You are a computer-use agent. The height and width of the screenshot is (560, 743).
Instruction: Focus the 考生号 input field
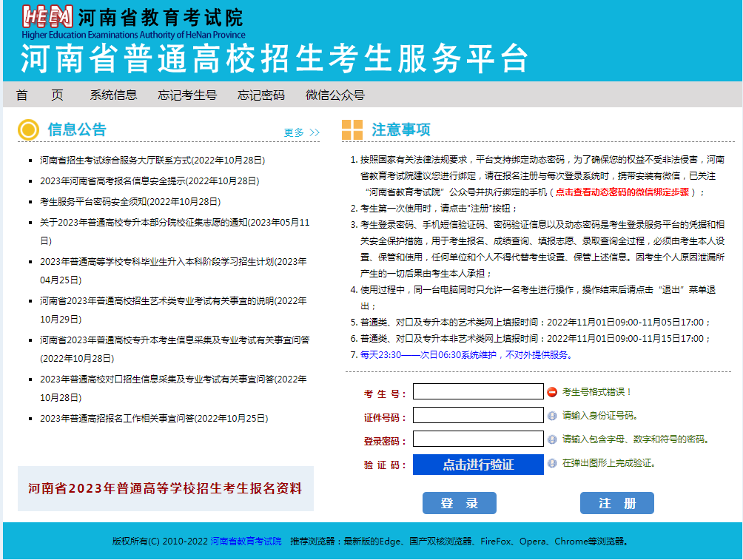(478, 391)
